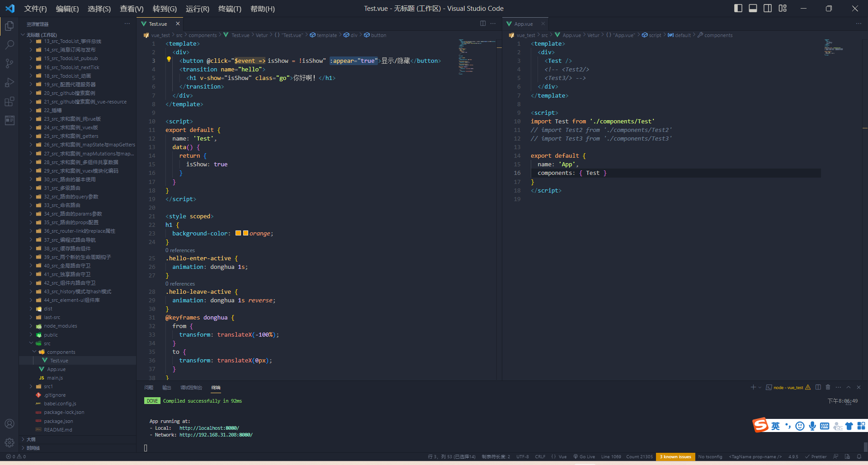Split the Test.vue editor to the right
This screenshot has width=868, height=465.
pyautogui.click(x=483, y=23)
